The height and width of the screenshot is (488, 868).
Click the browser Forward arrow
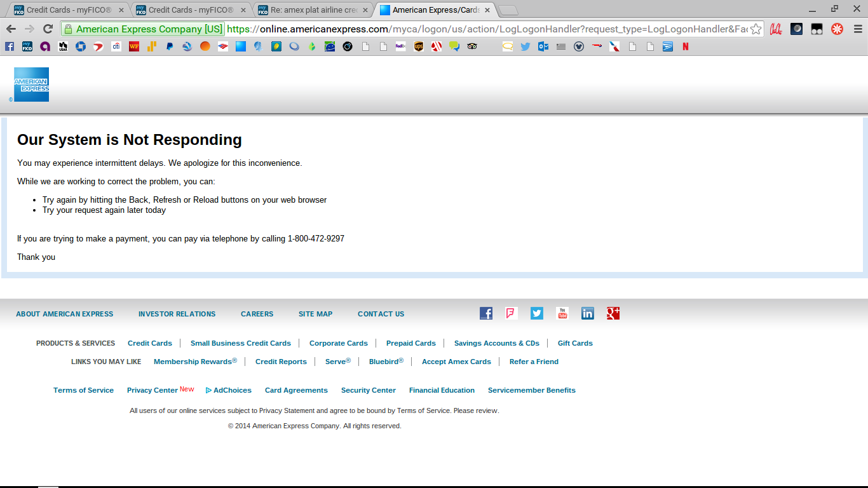coord(29,29)
